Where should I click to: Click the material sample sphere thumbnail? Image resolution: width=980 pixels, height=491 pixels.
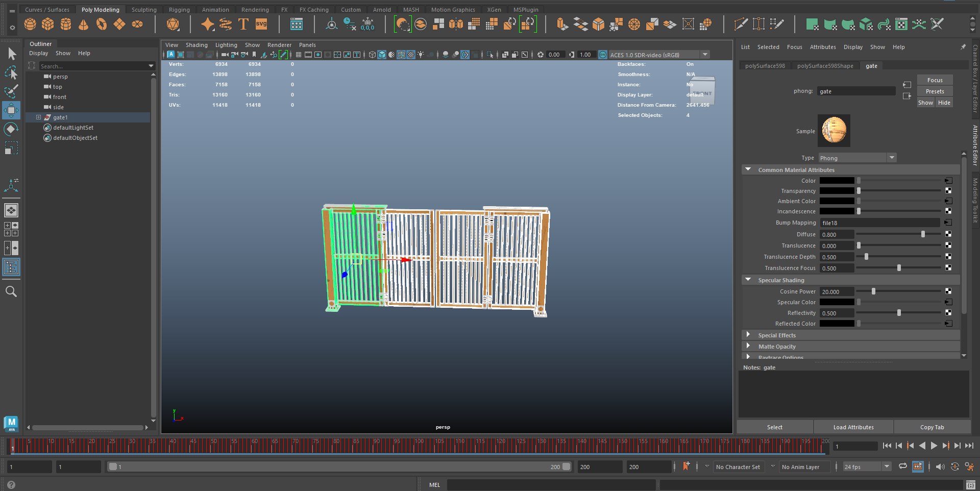834,131
